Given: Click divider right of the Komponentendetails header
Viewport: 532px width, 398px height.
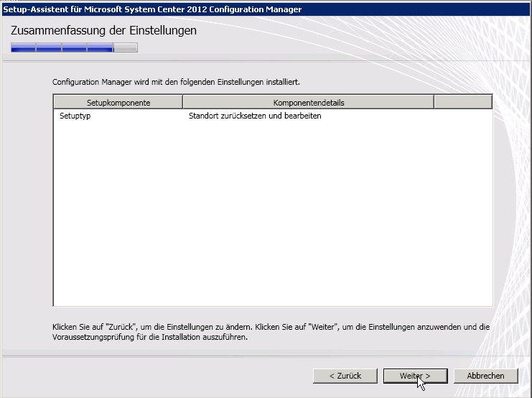Looking at the screenshot, I should point(434,103).
